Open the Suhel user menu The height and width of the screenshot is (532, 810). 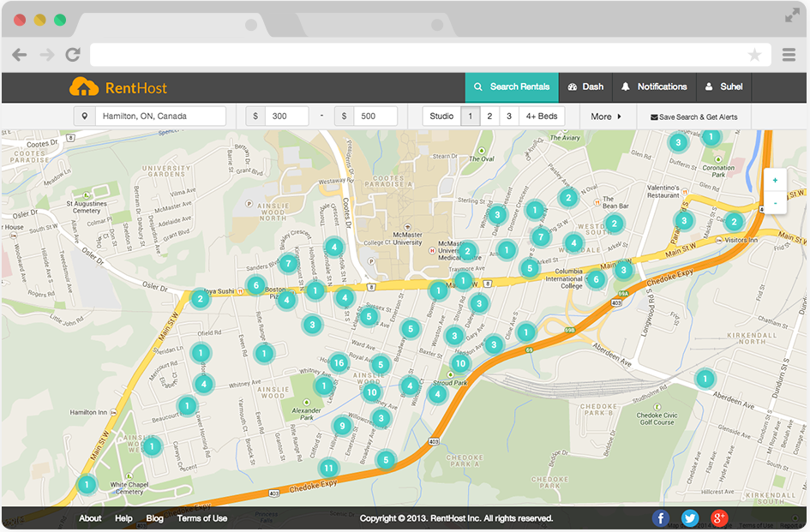(x=723, y=87)
